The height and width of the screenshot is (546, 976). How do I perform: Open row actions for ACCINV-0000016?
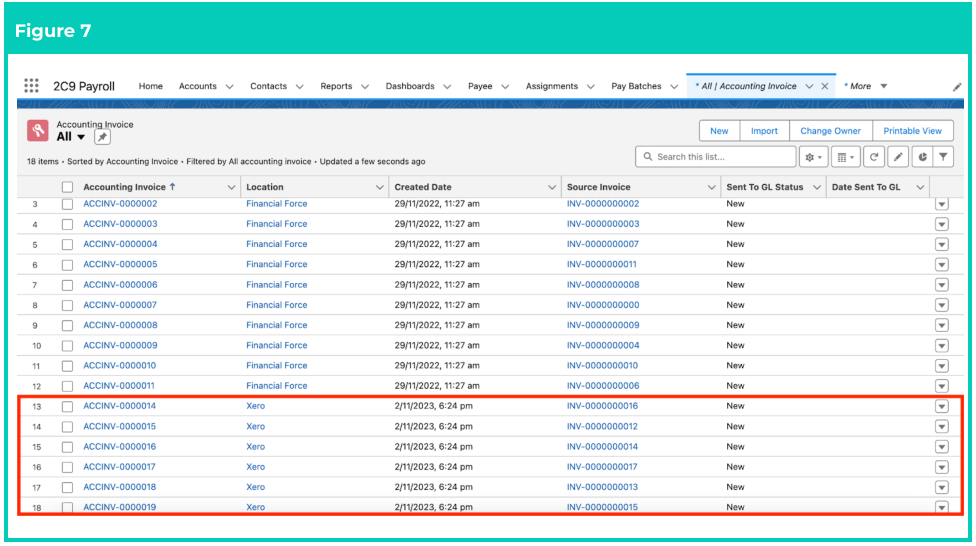[x=942, y=447]
